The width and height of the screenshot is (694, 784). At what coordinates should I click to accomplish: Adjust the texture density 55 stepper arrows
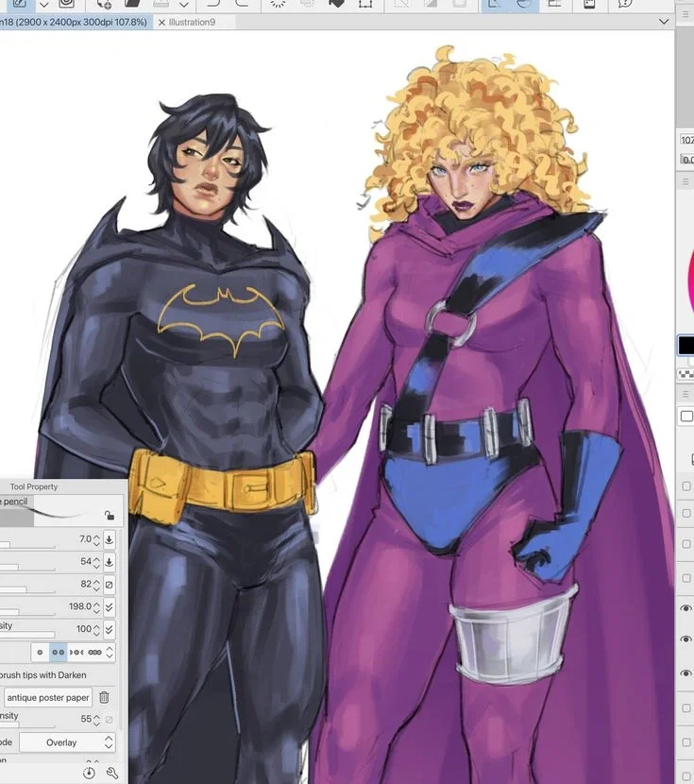(96, 720)
